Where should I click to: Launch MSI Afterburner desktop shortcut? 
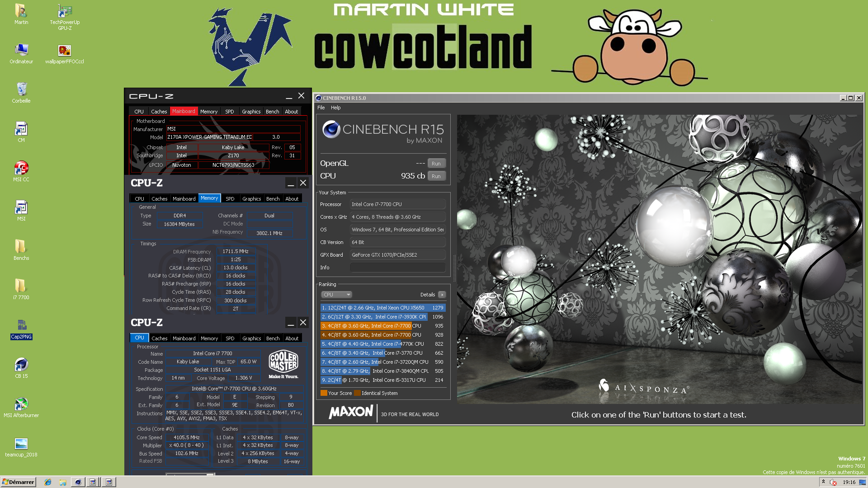21,407
